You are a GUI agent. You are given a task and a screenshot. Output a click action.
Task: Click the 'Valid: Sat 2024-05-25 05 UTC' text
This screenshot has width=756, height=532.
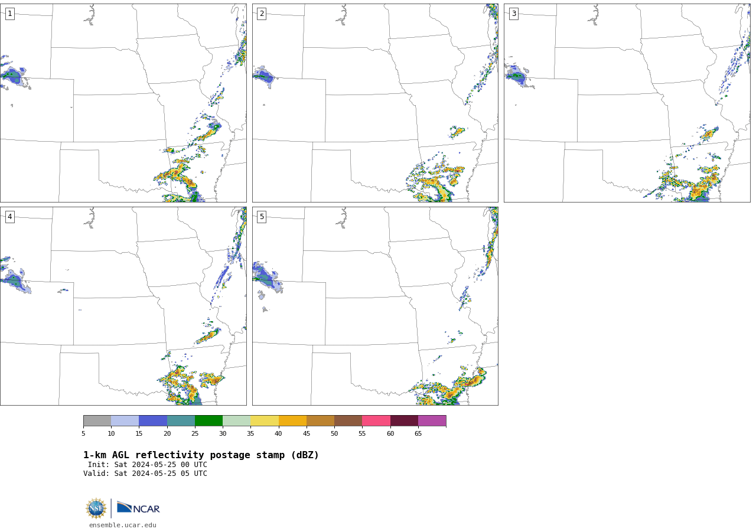tap(145, 474)
